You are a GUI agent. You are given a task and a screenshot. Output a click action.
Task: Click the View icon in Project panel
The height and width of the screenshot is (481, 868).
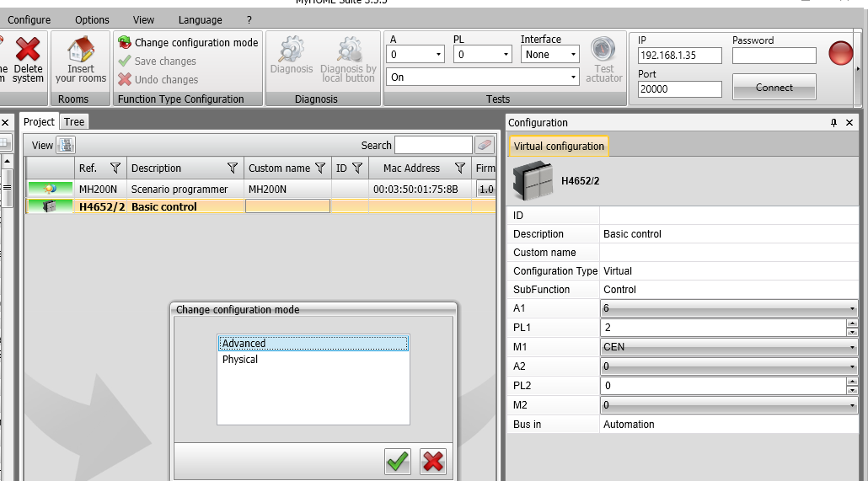[66, 146]
